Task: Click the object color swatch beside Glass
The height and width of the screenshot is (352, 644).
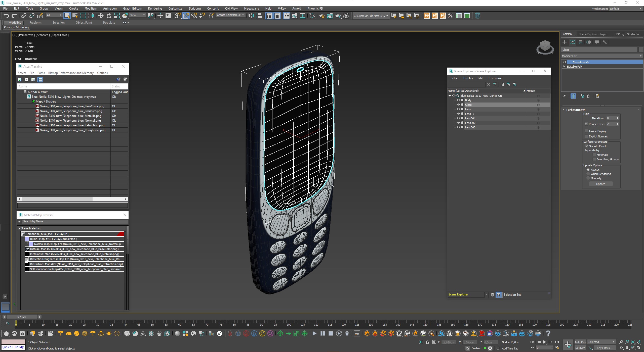Action: point(640,50)
